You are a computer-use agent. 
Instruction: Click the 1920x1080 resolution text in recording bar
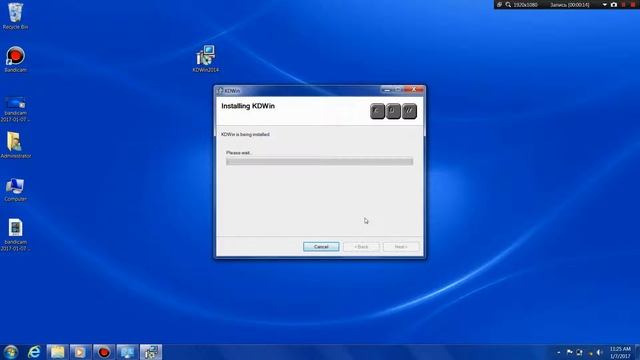coord(525,5)
